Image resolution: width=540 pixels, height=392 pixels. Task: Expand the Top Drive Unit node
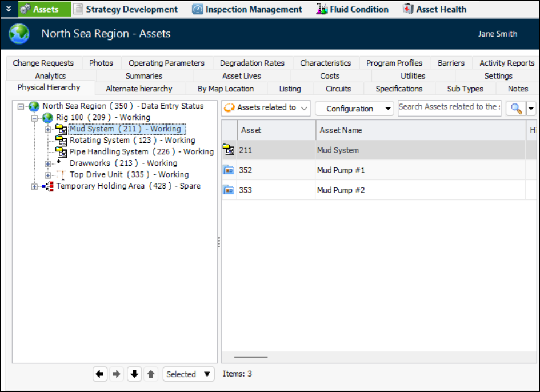(x=48, y=175)
